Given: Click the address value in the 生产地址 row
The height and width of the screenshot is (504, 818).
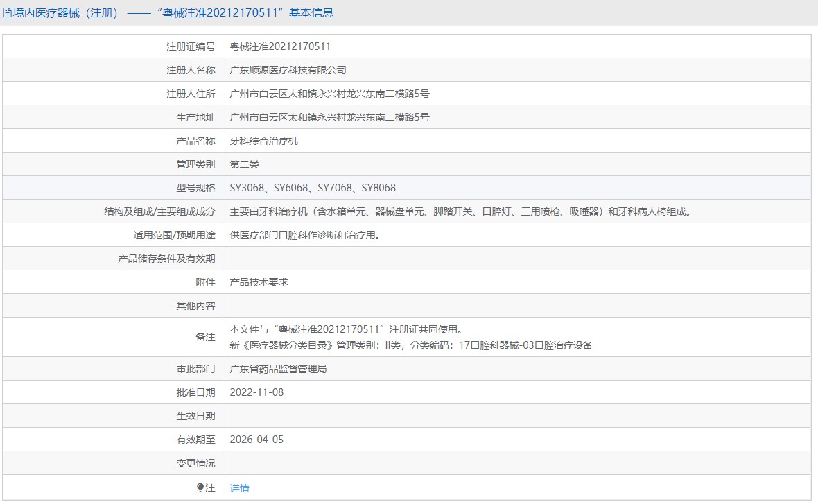Looking at the screenshot, I should (x=329, y=117).
